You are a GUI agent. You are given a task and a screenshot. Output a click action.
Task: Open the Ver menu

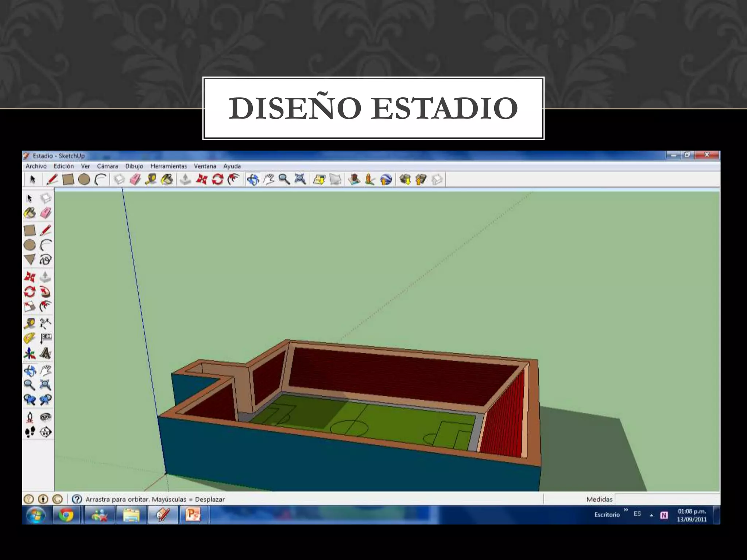pos(85,166)
